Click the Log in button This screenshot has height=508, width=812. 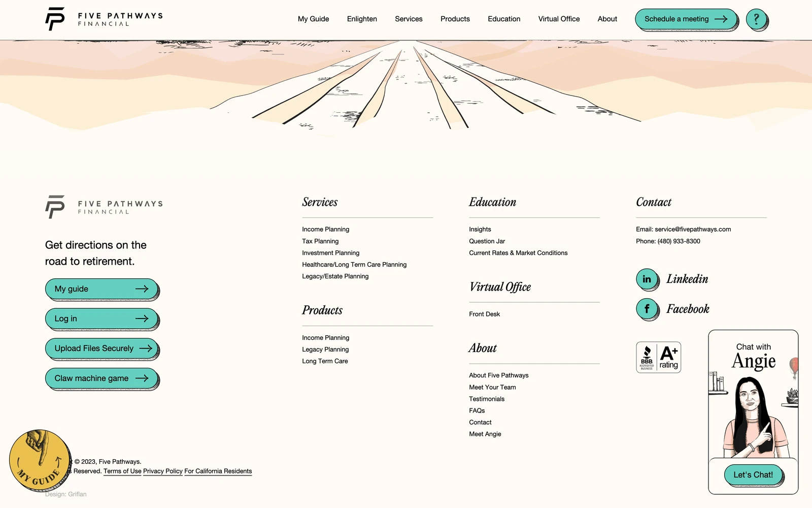[102, 319]
